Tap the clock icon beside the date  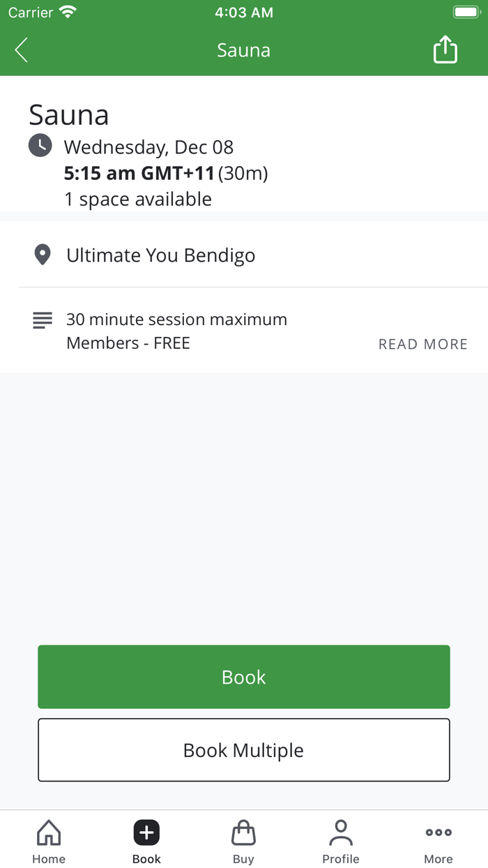tap(40, 146)
